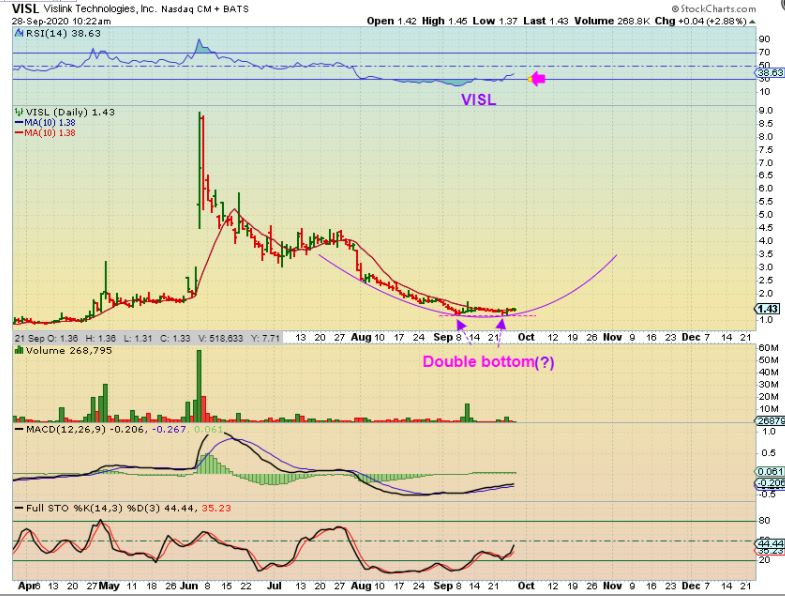Click the High 1.45 value in header
785x596 pixels.
point(445,21)
